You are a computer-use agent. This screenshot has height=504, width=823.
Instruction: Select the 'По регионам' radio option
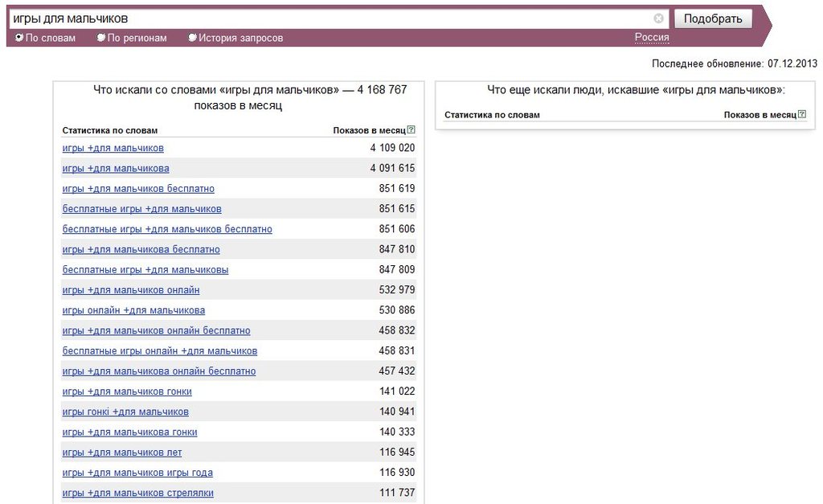pyautogui.click(x=100, y=37)
